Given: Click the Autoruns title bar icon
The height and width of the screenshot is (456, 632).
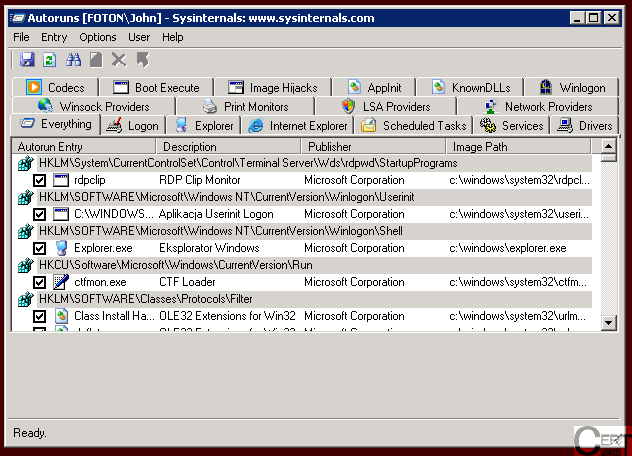Looking at the screenshot, I should click(18, 18).
